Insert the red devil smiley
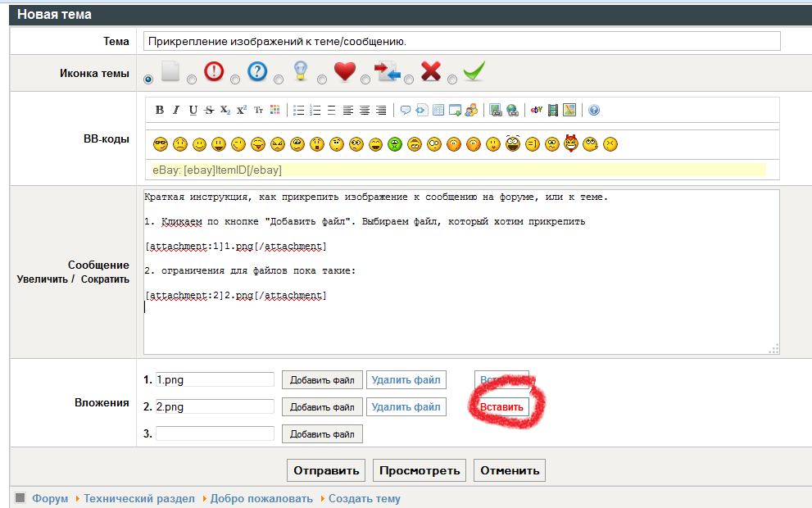 (x=571, y=143)
